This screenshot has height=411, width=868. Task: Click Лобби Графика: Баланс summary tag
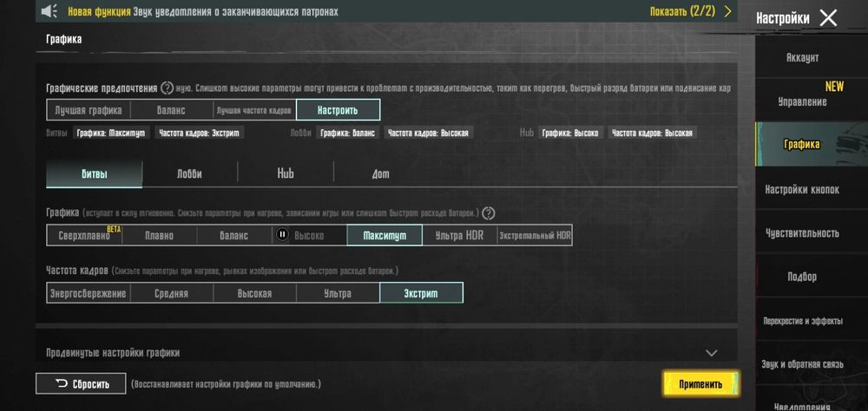tap(348, 133)
